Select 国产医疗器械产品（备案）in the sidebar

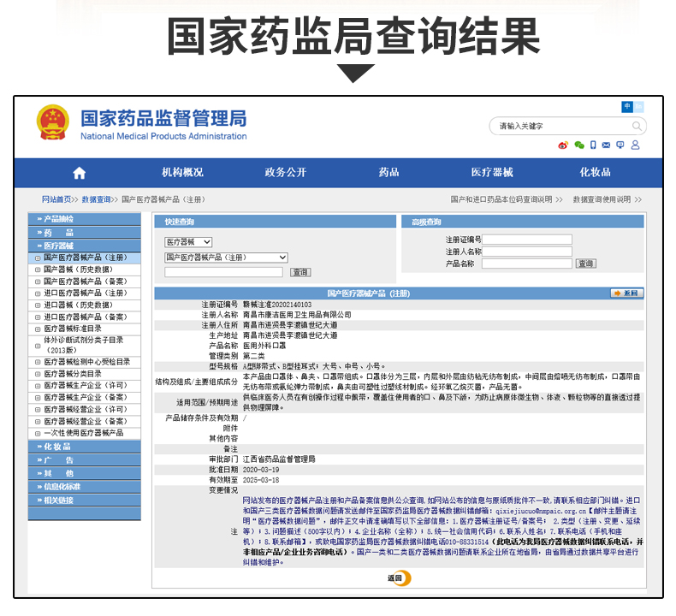pyautogui.click(x=85, y=281)
